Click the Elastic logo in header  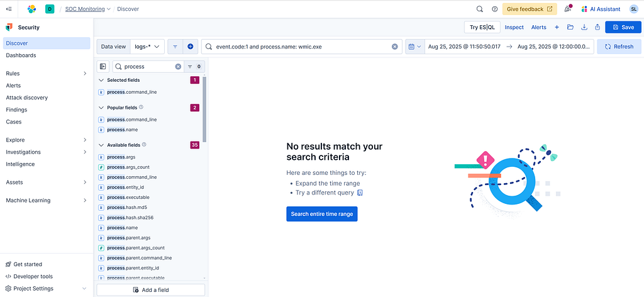point(31,9)
